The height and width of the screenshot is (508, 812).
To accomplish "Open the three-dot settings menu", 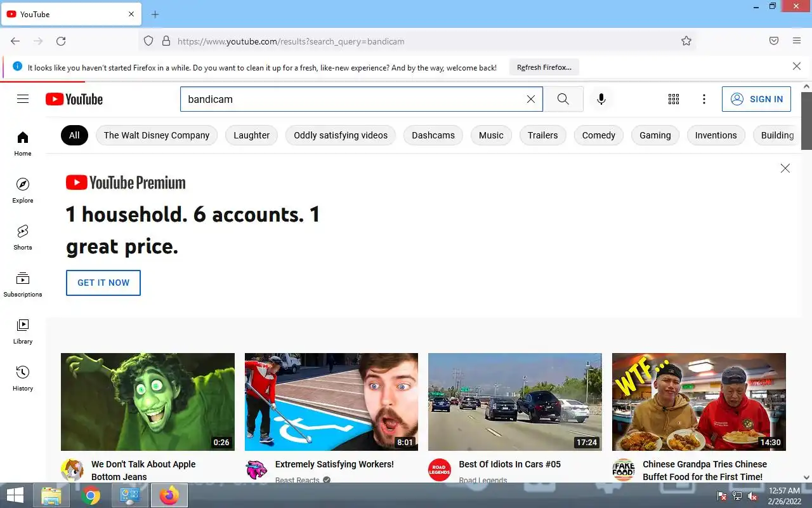I will tap(704, 99).
